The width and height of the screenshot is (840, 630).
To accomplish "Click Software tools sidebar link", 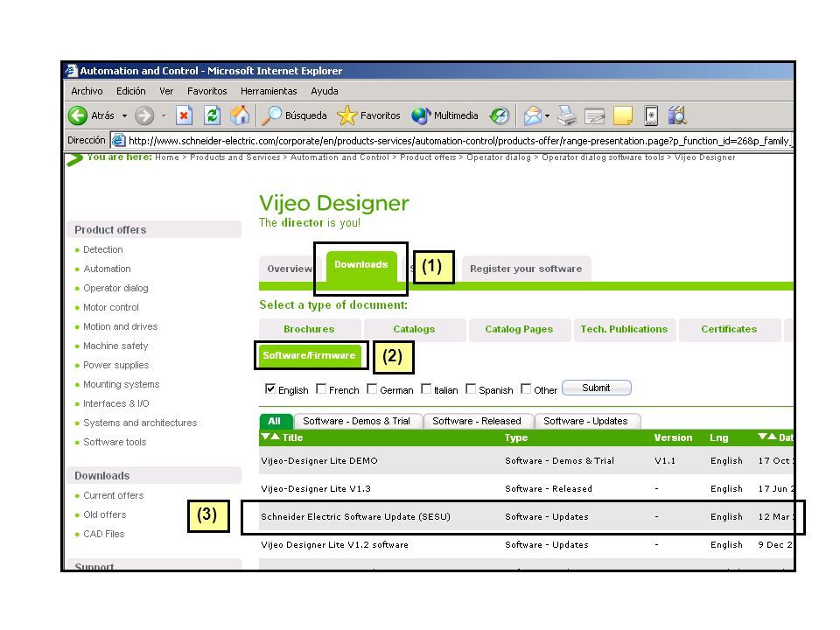I will coord(115,442).
